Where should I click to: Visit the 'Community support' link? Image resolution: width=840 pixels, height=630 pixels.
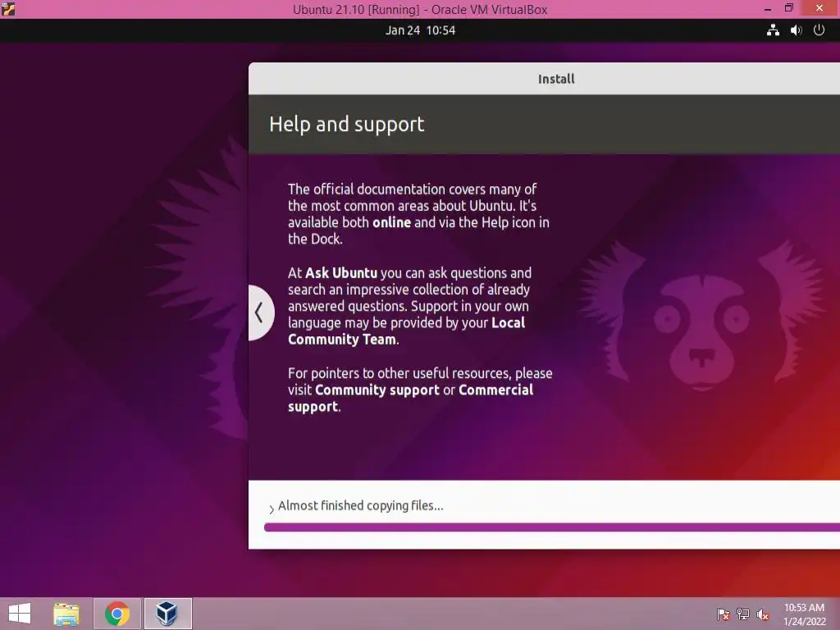click(x=377, y=390)
